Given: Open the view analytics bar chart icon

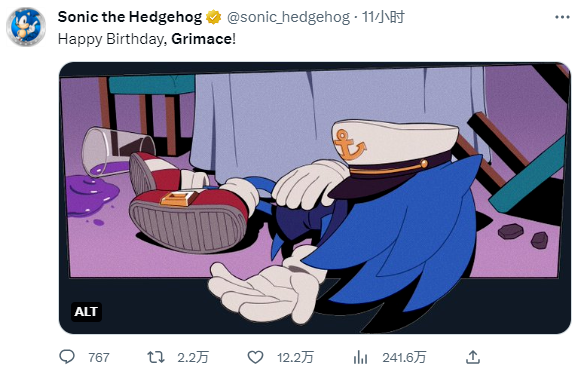Looking at the screenshot, I should coord(360,358).
